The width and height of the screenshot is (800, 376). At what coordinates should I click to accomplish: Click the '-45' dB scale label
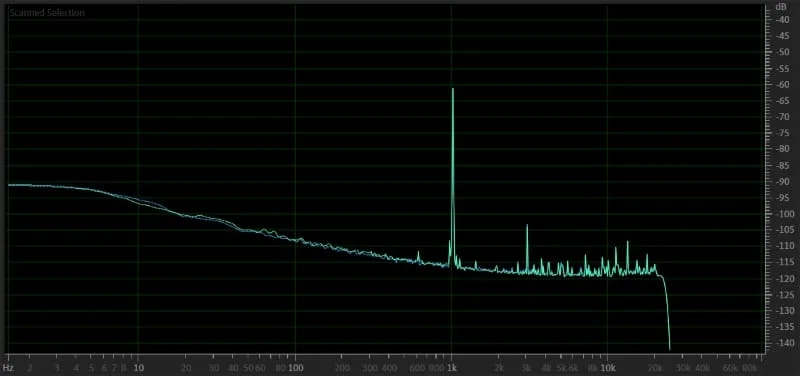[x=782, y=36]
